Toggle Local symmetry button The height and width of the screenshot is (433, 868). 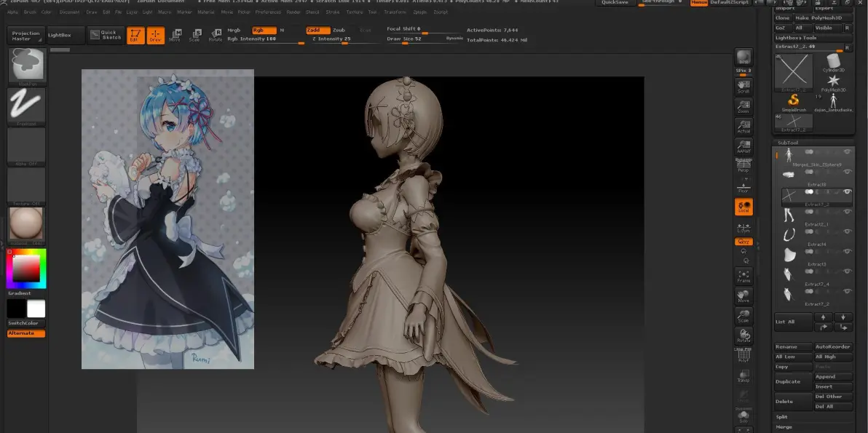743,207
